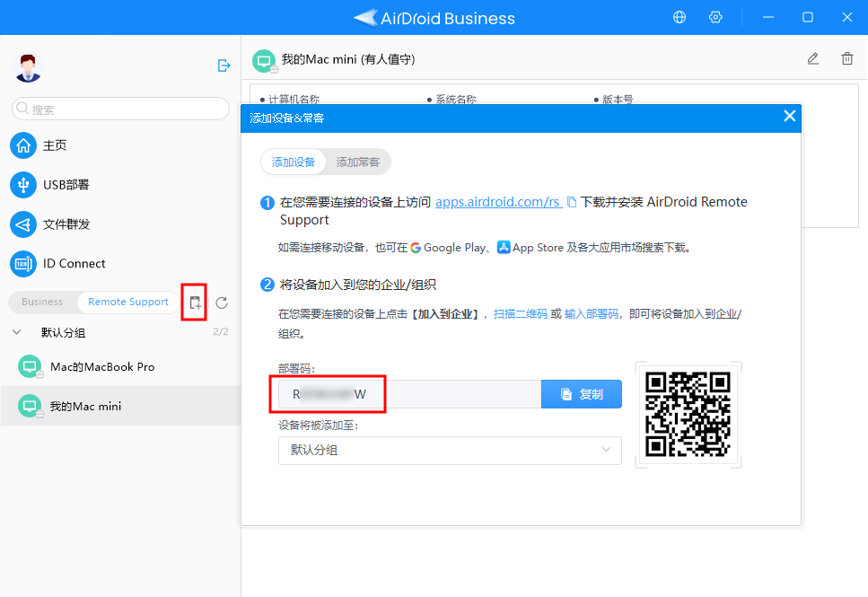Open ID Connect section
This screenshot has width=868, height=597.
(x=75, y=264)
